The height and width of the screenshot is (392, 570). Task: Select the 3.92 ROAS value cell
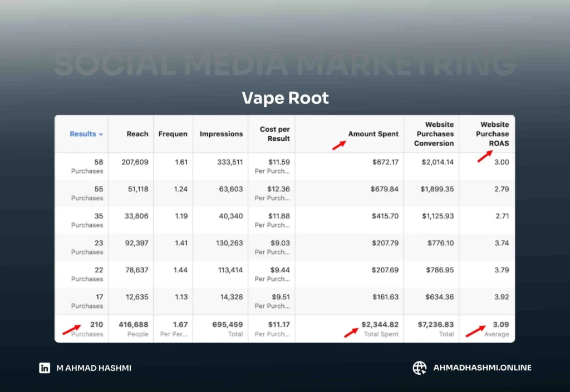coord(502,297)
